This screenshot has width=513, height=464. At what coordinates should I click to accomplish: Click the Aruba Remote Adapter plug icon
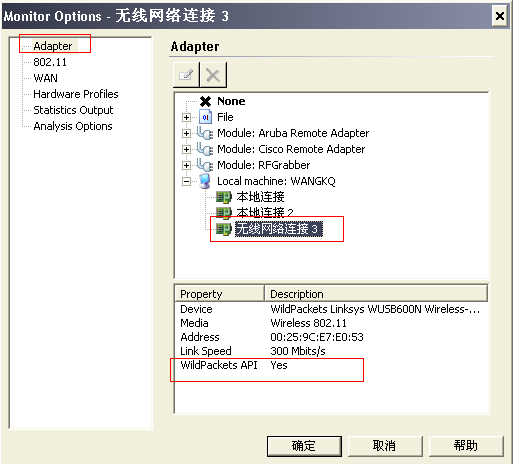click(x=205, y=133)
